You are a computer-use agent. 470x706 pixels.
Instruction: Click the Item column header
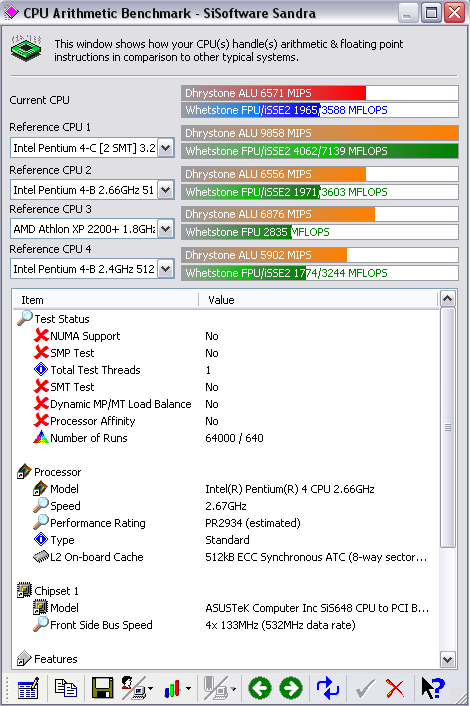coord(106,300)
